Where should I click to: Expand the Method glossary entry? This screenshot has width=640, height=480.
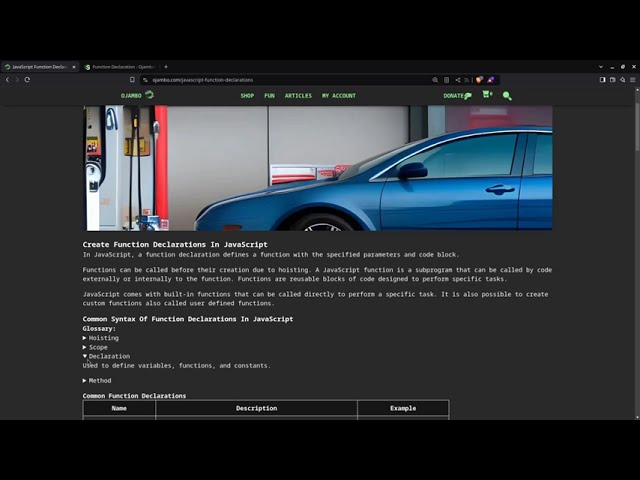(x=97, y=380)
